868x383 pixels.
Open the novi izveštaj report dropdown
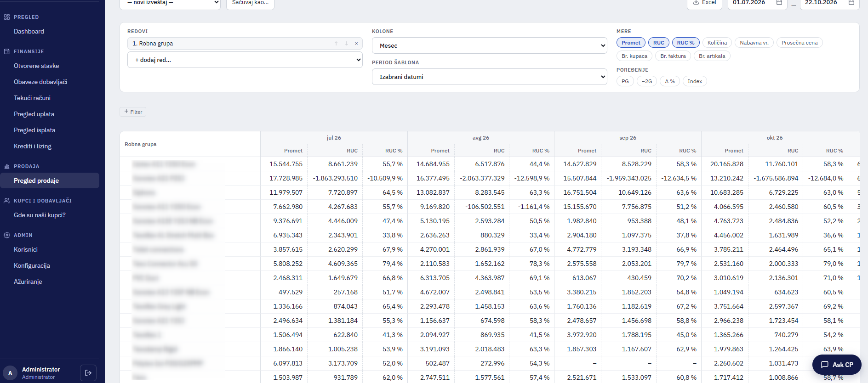point(170,4)
